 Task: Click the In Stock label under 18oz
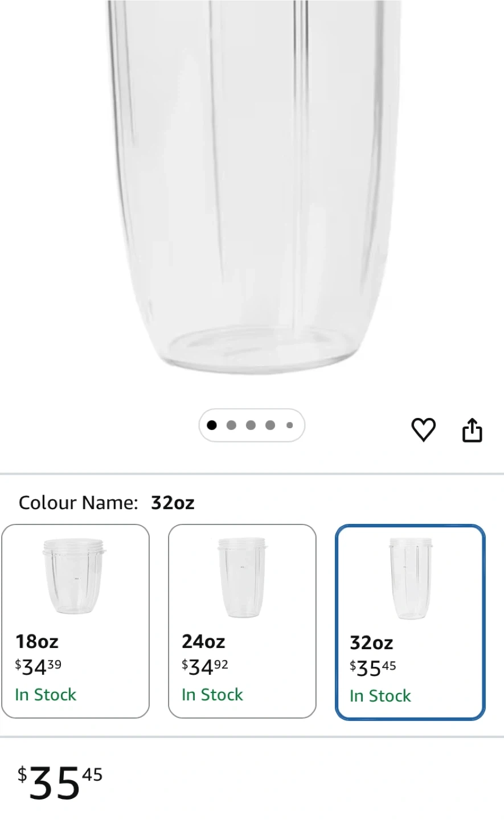pos(46,695)
